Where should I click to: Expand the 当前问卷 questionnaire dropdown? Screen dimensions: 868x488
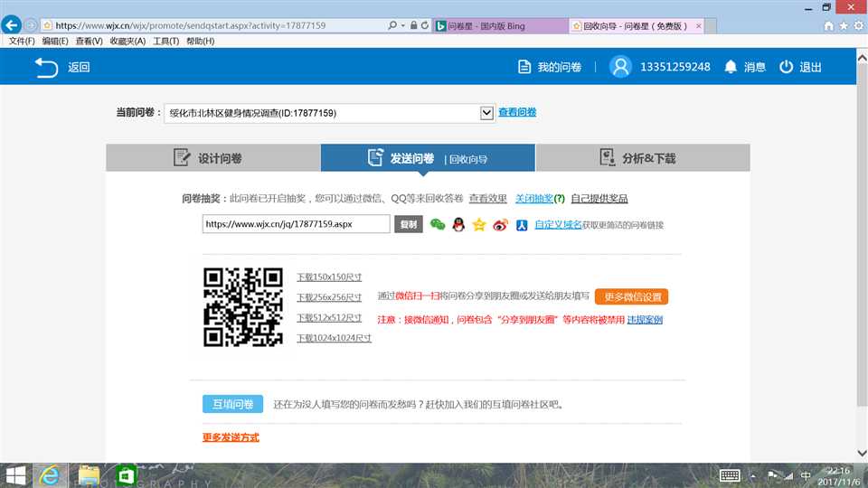point(486,113)
